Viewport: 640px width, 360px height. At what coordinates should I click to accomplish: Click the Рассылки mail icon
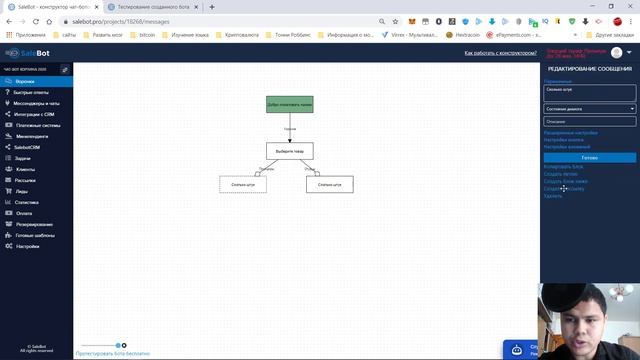[8, 180]
